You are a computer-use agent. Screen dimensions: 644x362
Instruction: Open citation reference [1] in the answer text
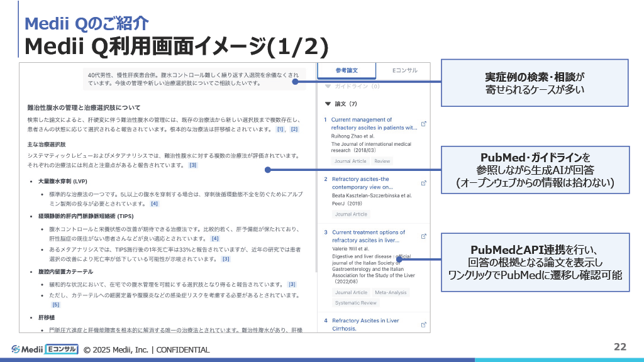pos(279,129)
